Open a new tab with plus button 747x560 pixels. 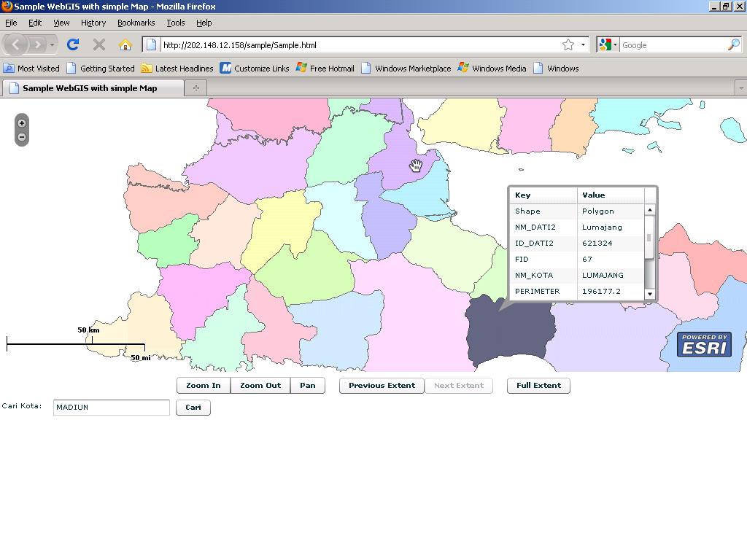196,87
